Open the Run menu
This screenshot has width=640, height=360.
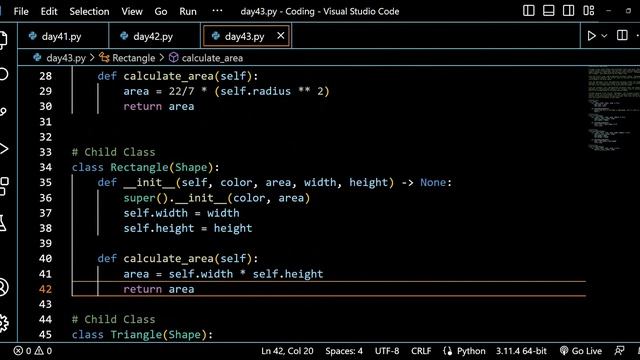[x=188, y=11]
